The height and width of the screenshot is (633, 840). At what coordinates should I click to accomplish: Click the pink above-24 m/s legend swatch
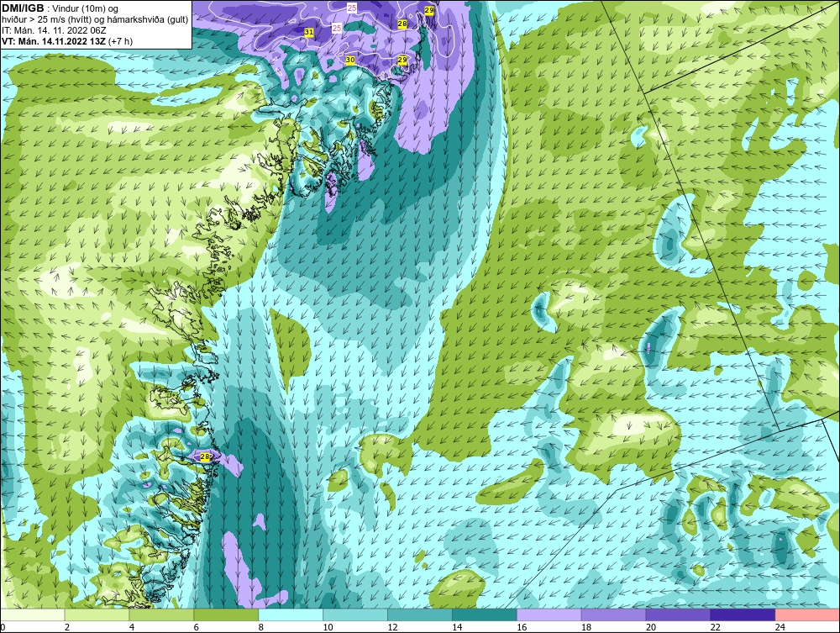(x=807, y=615)
